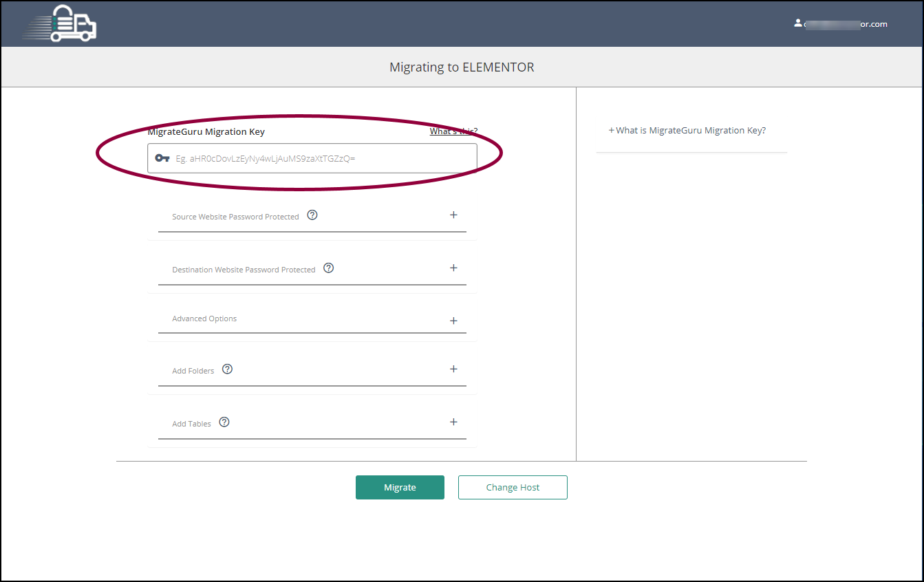Show help tooltip icon beside Add Folders
Viewport: 924px width, 582px height.
coord(228,369)
